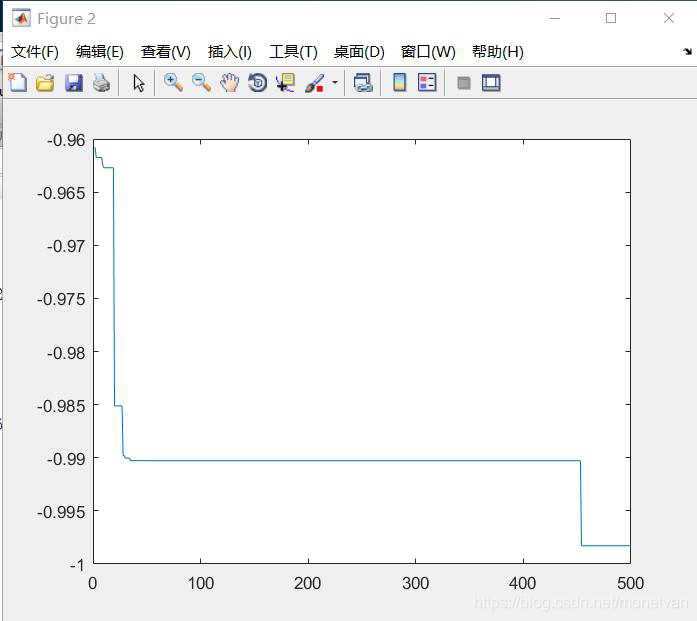Click the y-axis label -0.975
697x621 pixels.
tap(61, 299)
